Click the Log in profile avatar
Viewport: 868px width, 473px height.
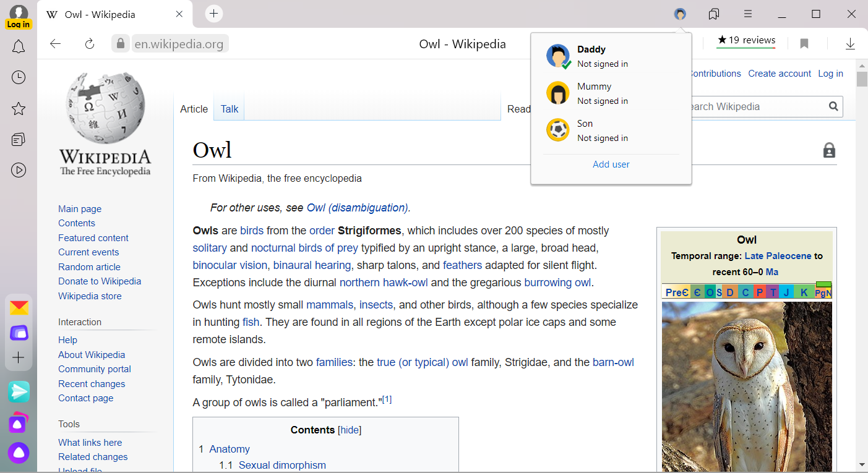click(19, 16)
